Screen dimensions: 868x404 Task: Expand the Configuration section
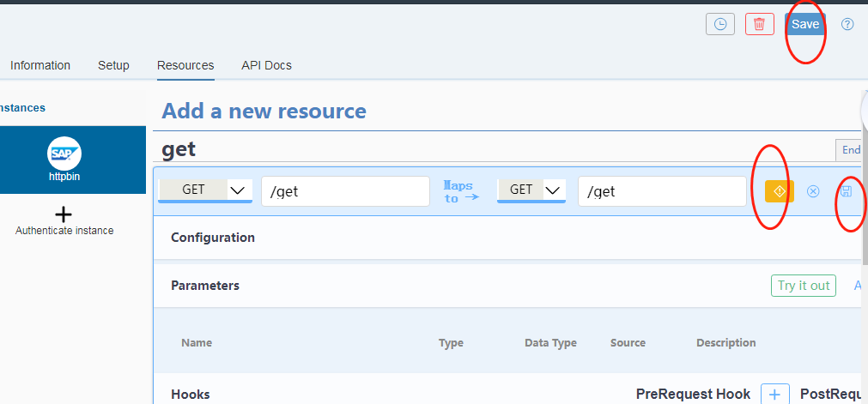[x=213, y=238]
